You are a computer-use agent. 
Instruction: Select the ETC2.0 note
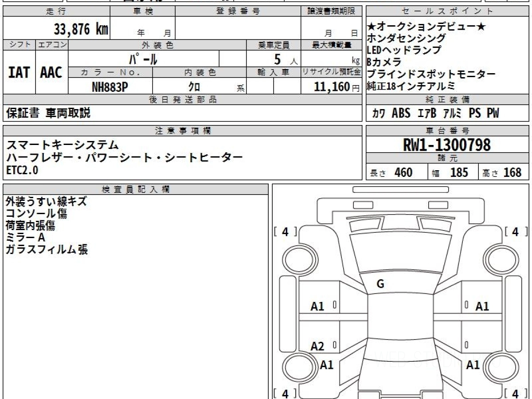[x=22, y=171]
